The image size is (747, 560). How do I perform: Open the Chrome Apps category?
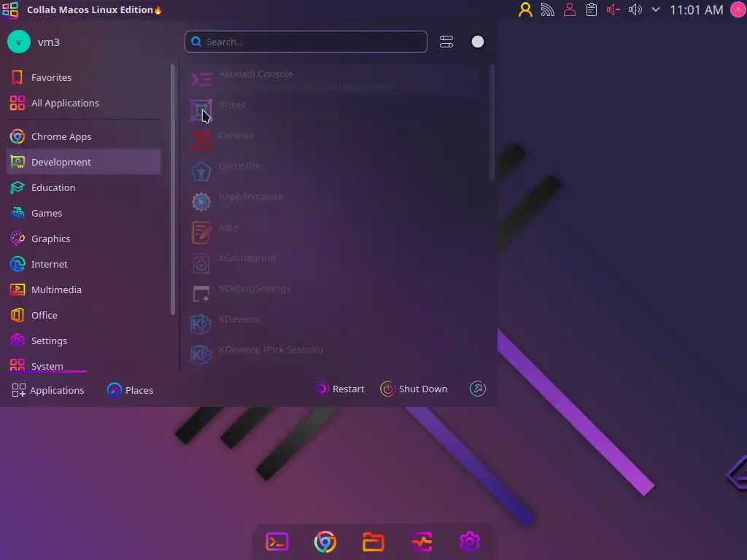[83, 136]
